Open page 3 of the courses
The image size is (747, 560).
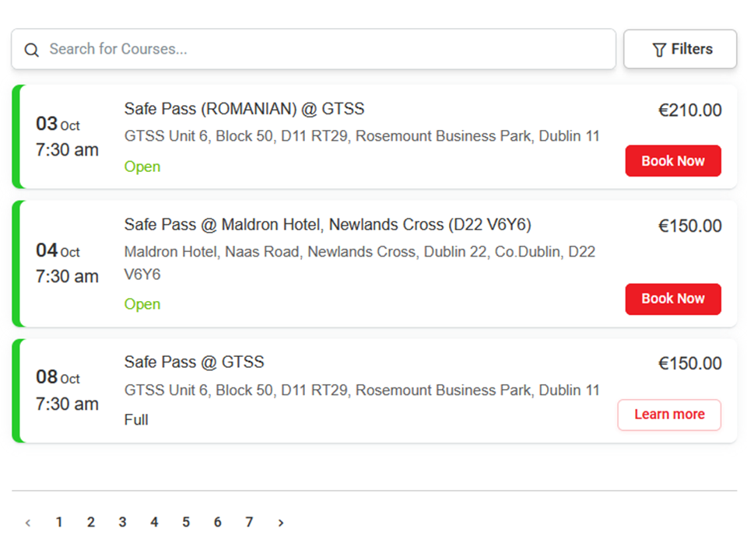[x=122, y=523]
